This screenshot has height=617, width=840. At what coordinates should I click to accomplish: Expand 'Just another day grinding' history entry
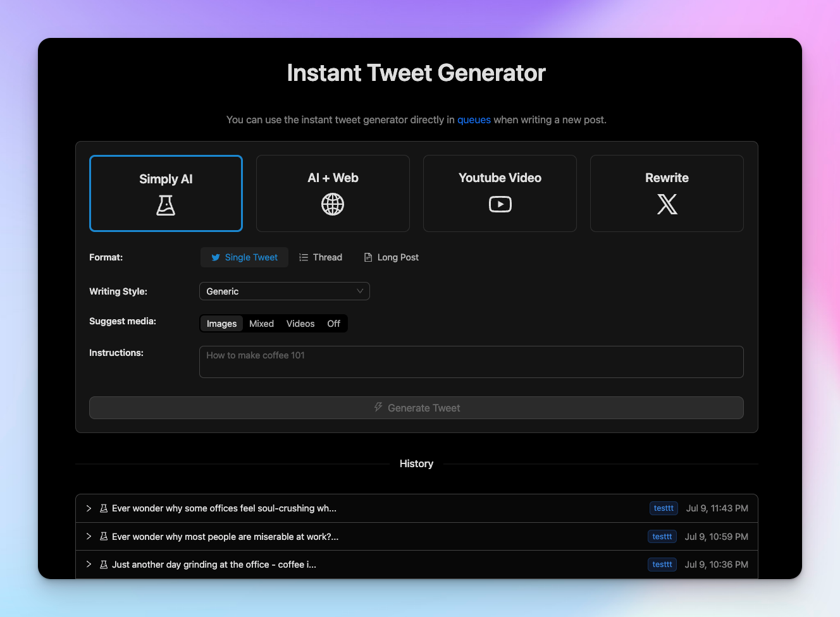89,565
